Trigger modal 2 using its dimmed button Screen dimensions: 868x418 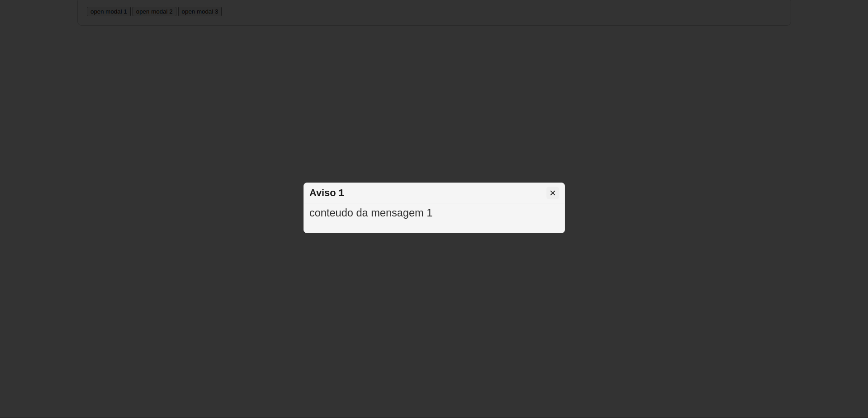pos(154,12)
